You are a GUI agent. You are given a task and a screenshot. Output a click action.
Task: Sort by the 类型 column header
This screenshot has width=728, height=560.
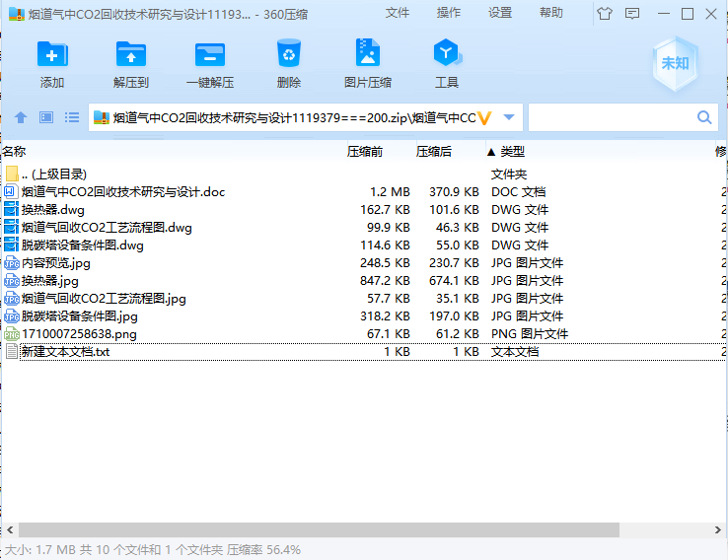click(x=513, y=151)
